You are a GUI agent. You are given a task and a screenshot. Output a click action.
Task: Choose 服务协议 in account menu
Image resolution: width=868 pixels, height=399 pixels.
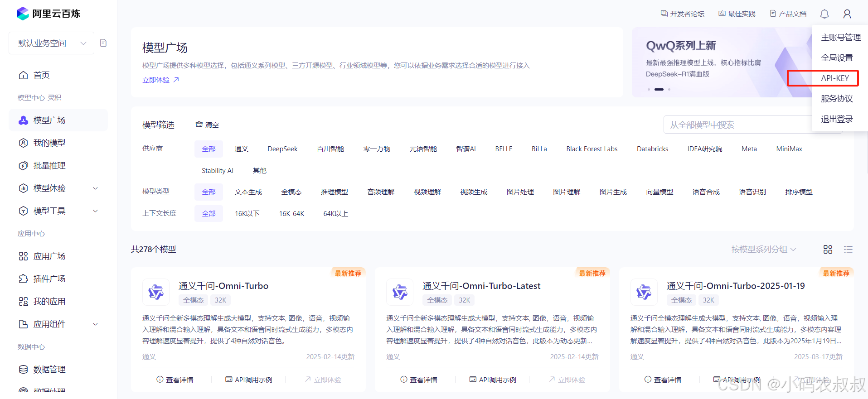837,99
